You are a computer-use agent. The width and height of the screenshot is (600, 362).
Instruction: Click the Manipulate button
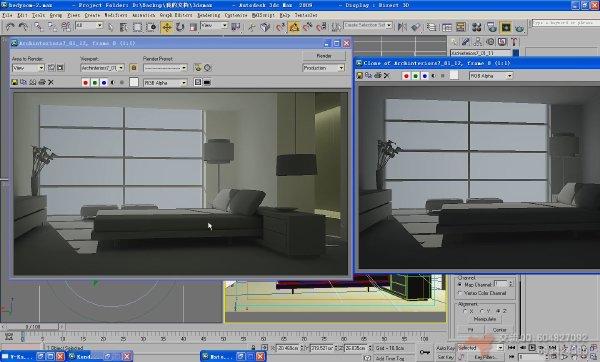point(485,319)
